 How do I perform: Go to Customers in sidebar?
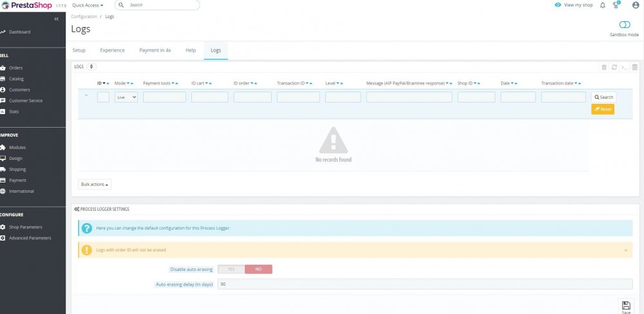coord(19,90)
